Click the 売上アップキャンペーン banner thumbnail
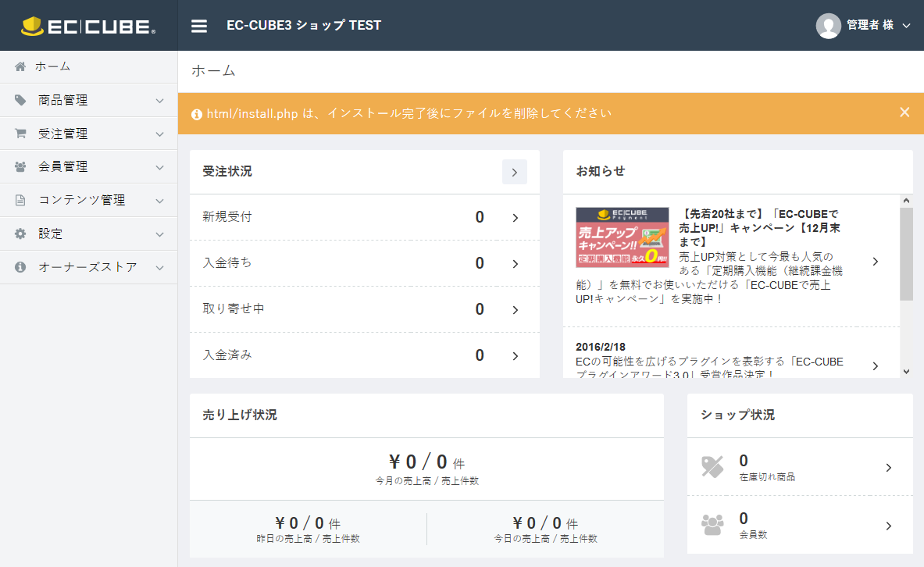The height and width of the screenshot is (567, 924). 622,237
